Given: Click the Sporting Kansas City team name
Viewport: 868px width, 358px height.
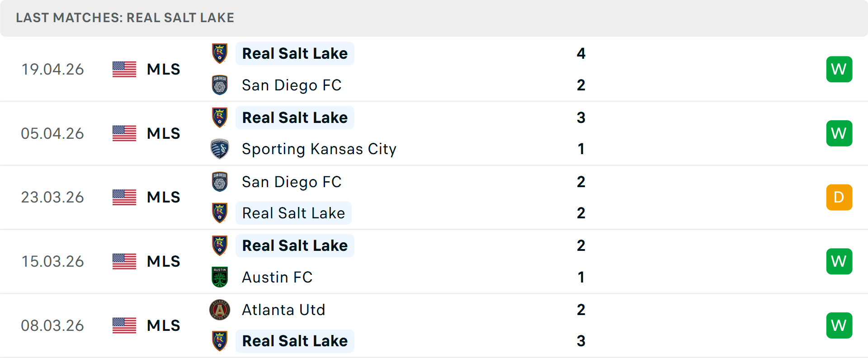Looking at the screenshot, I should click(x=319, y=149).
